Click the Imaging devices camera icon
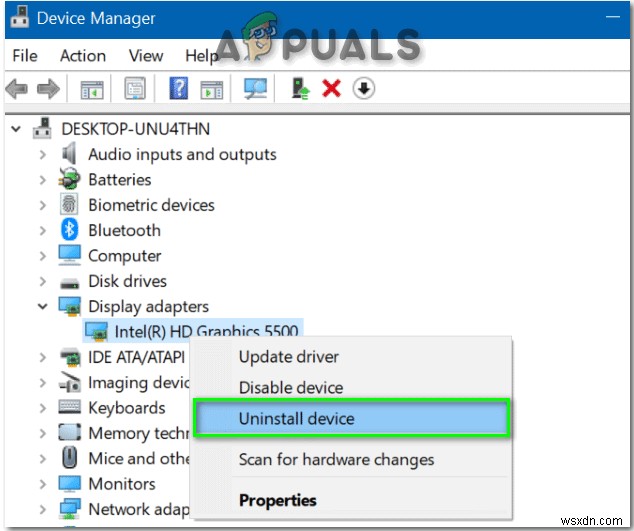This screenshot has width=634, height=531. 70,382
